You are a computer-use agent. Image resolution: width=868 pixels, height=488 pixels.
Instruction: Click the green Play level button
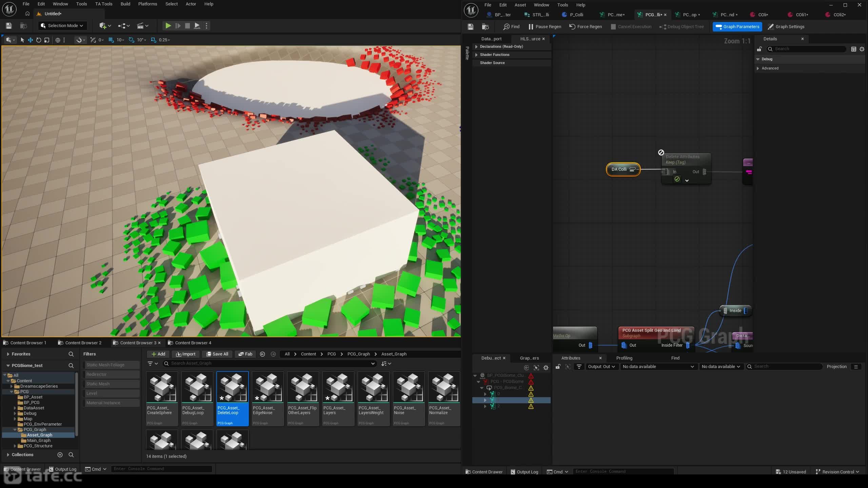pyautogui.click(x=168, y=26)
